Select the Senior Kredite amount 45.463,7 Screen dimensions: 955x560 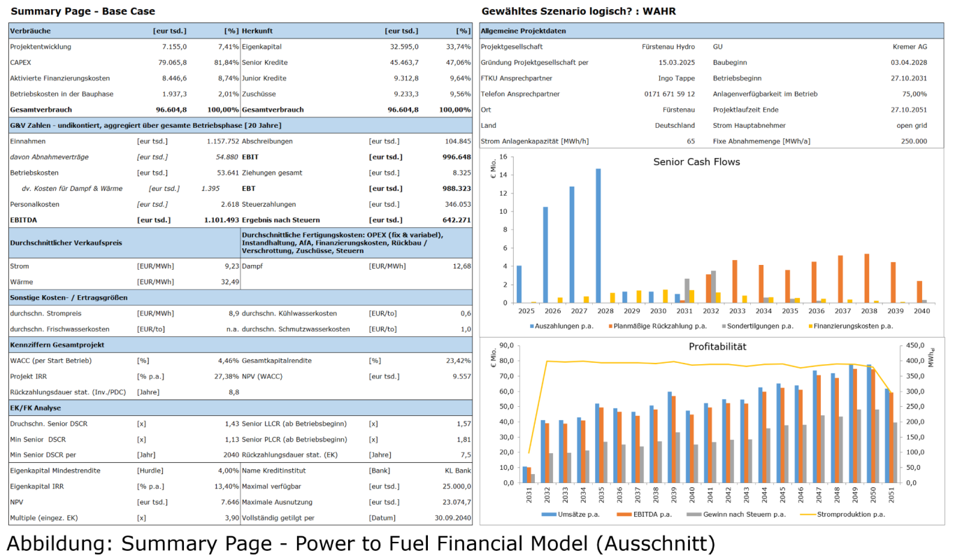click(404, 62)
